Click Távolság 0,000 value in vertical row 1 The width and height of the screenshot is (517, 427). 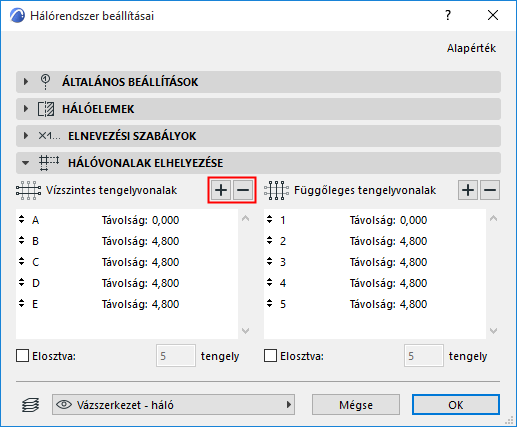[414, 220]
